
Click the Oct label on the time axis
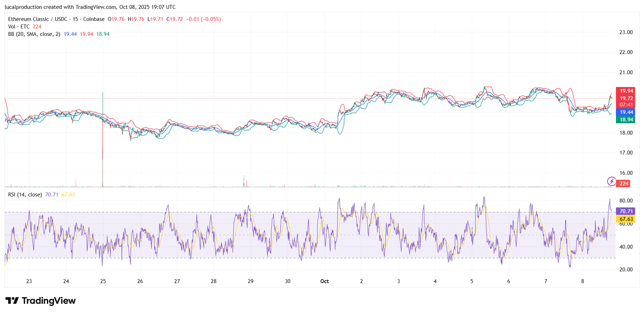click(x=324, y=281)
